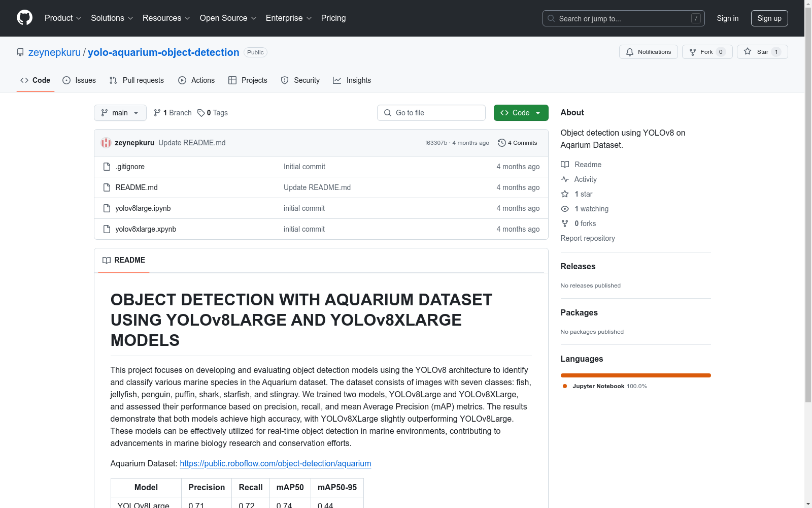The width and height of the screenshot is (812, 508).
Task: Select the README tab in file viewer
Action: click(124, 260)
